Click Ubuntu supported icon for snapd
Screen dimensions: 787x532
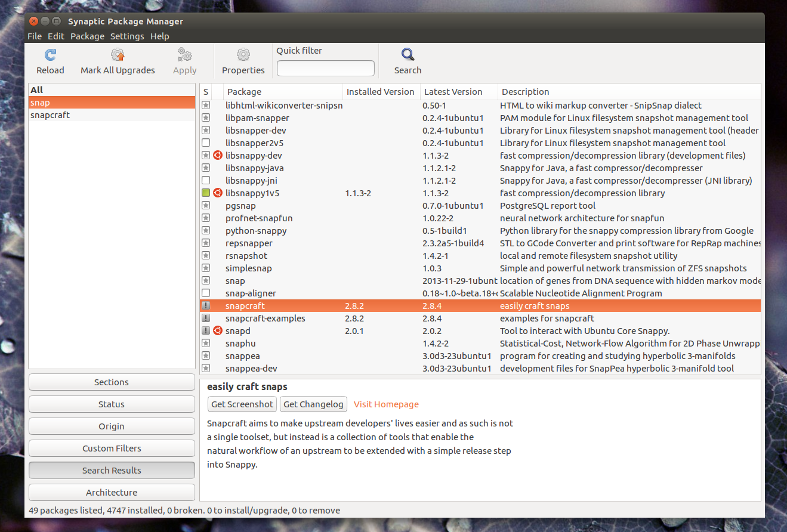click(x=218, y=331)
